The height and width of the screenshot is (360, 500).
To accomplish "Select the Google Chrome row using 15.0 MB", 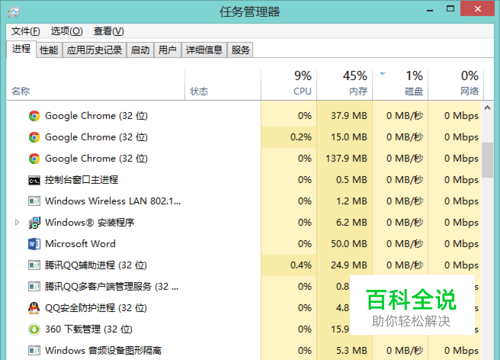I will point(244,137).
